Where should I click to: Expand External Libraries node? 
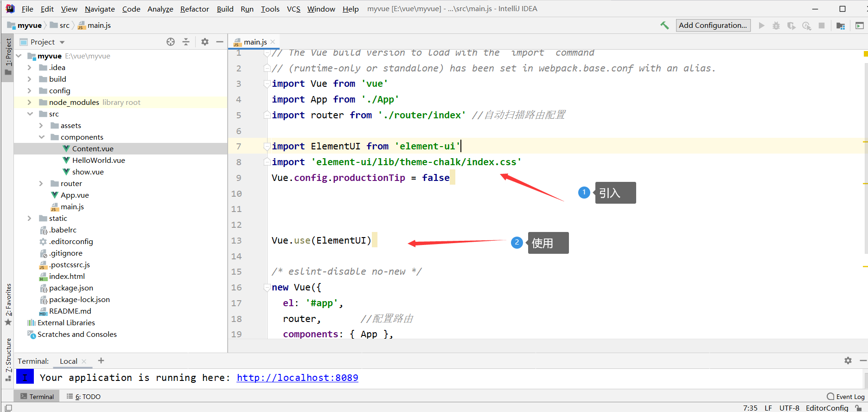pyautogui.click(x=66, y=322)
